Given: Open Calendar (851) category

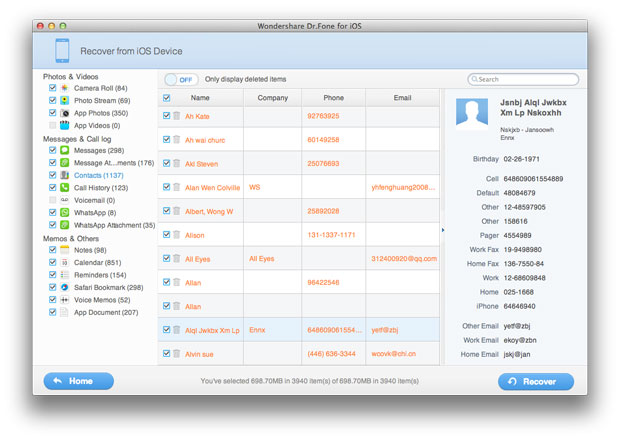Looking at the screenshot, I should [97, 262].
